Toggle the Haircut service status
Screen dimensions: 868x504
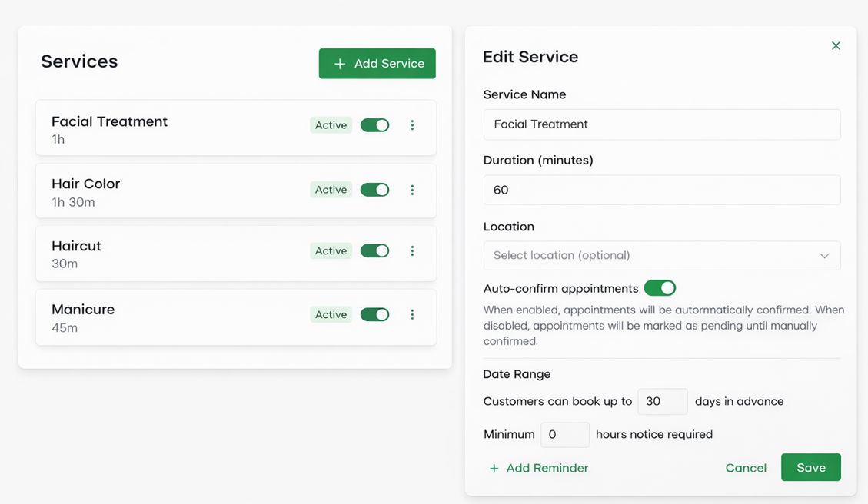374,250
